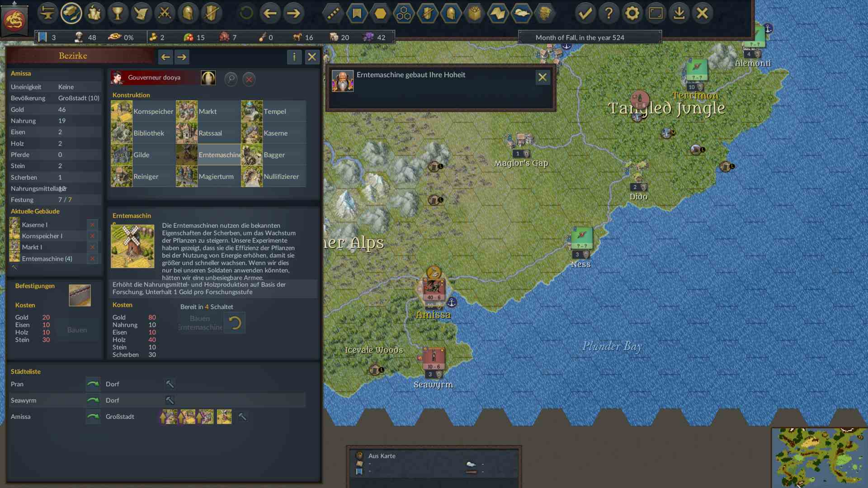Open the faction dragon banner menu
This screenshot has height=488, width=868.
coord(14,19)
